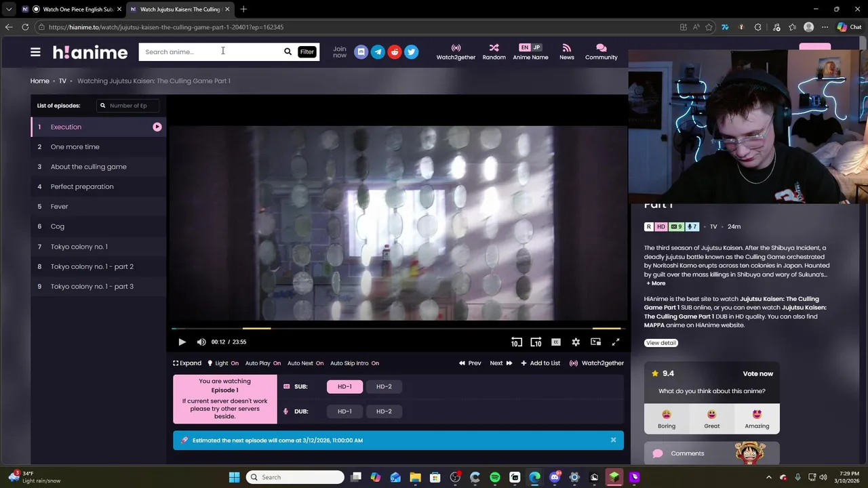This screenshot has width=868, height=488.
Task: Mute the video volume
Action: (201, 342)
